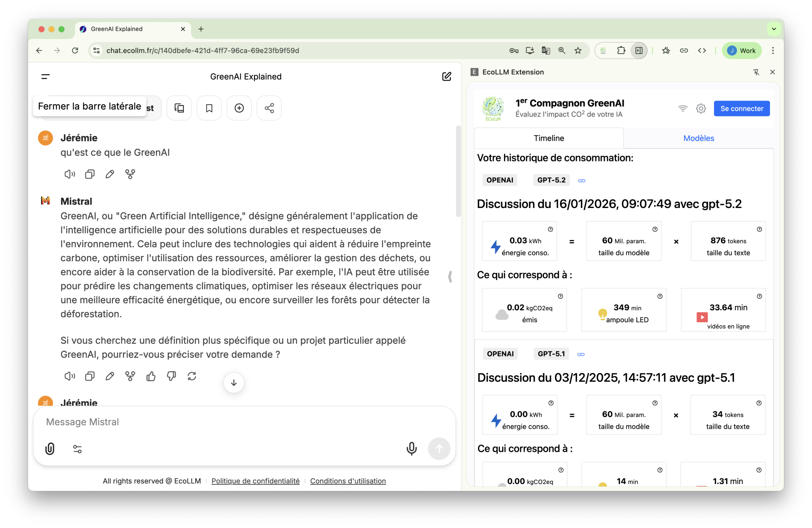
Task: Click the Message Mistral input field
Action: coord(239,422)
